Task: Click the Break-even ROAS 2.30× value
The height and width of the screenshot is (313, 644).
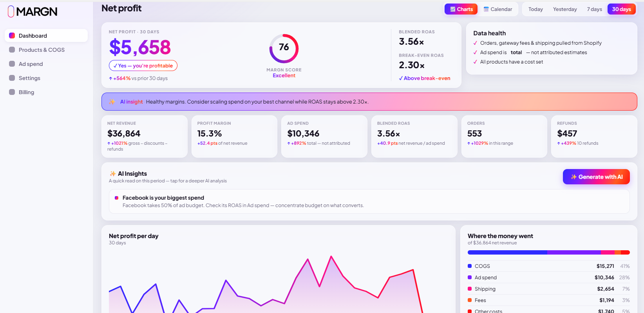Action: click(x=412, y=65)
